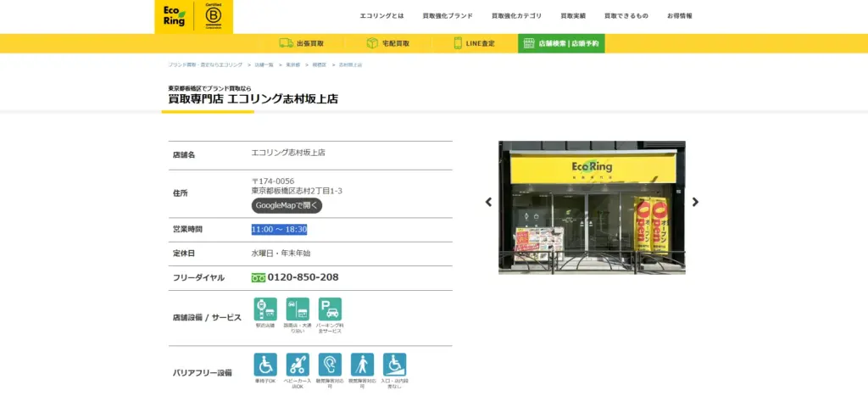Show previous store photo with left arrow
868x396 pixels.
coord(488,202)
